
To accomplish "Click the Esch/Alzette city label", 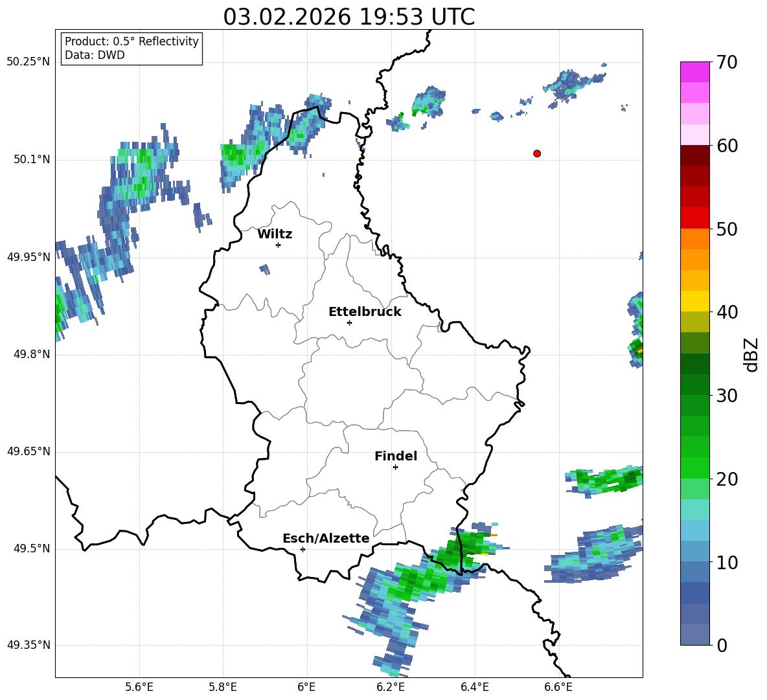I will [326, 538].
